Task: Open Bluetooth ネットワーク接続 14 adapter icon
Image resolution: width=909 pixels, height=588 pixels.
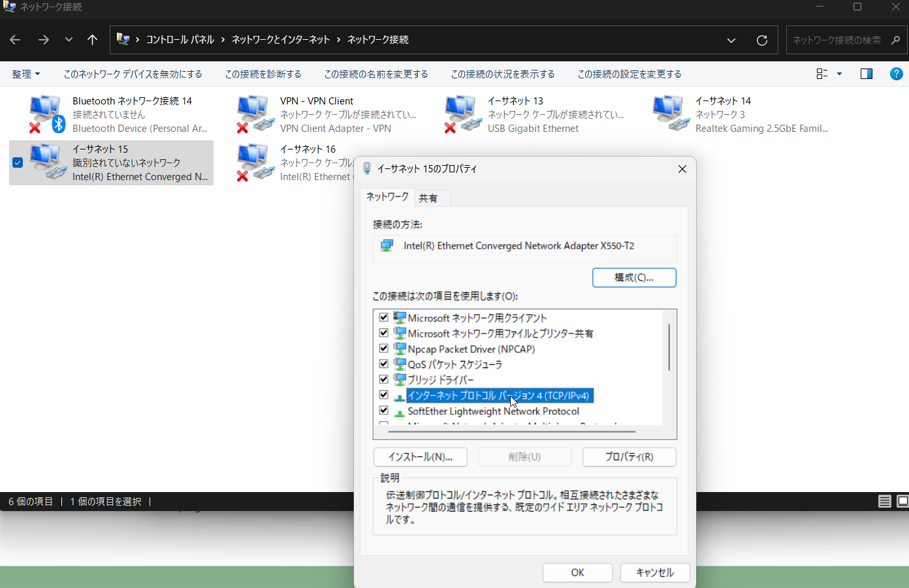Action: [x=46, y=114]
